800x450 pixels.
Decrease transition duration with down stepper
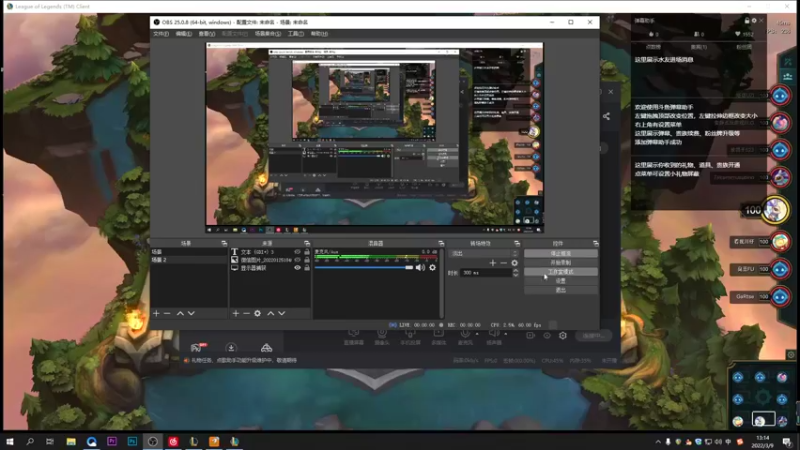pos(515,275)
